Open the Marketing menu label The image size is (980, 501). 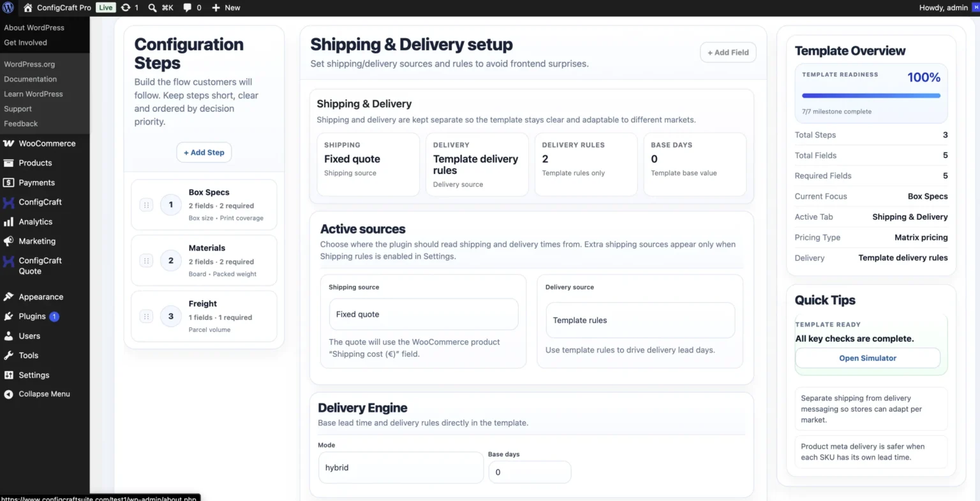tap(37, 242)
